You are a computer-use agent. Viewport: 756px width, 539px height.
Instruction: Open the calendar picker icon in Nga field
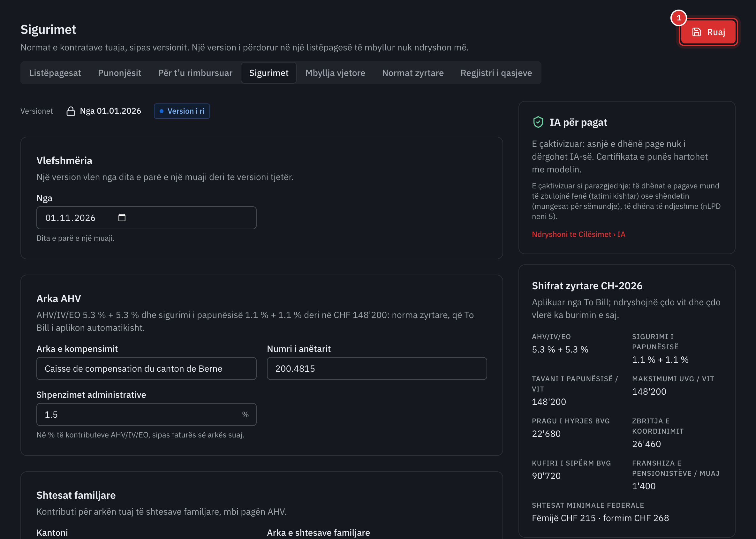tap(122, 218)
